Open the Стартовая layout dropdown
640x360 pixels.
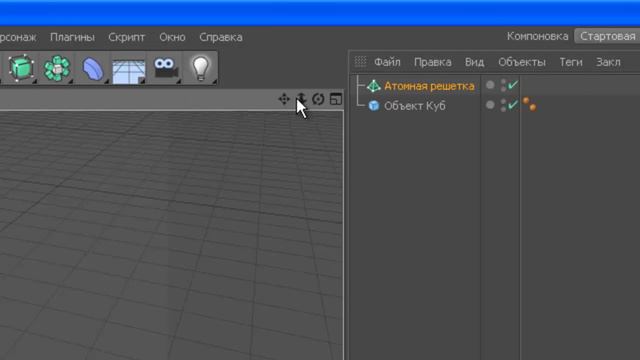(x=607, y=36)
